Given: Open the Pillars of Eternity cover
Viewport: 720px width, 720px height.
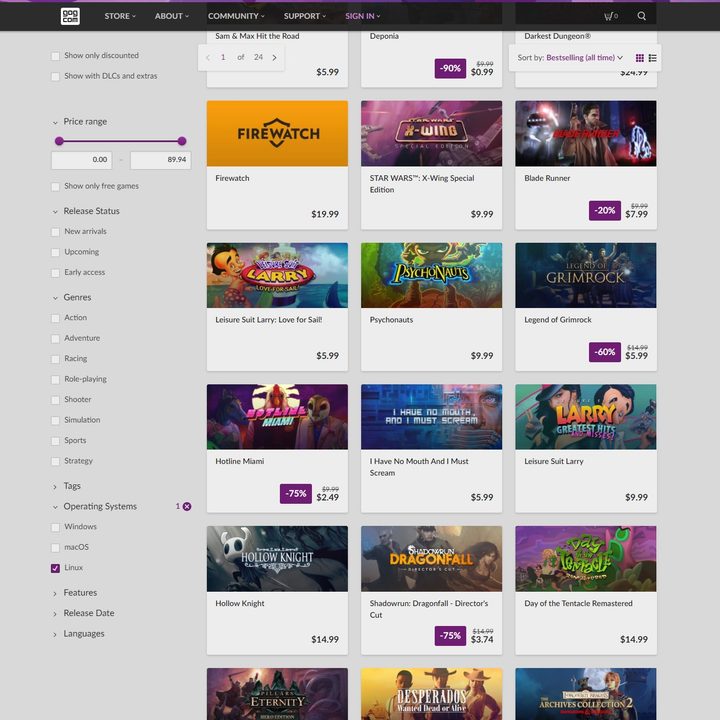Looking at the screenshot, I should click(x=277, y=694).
